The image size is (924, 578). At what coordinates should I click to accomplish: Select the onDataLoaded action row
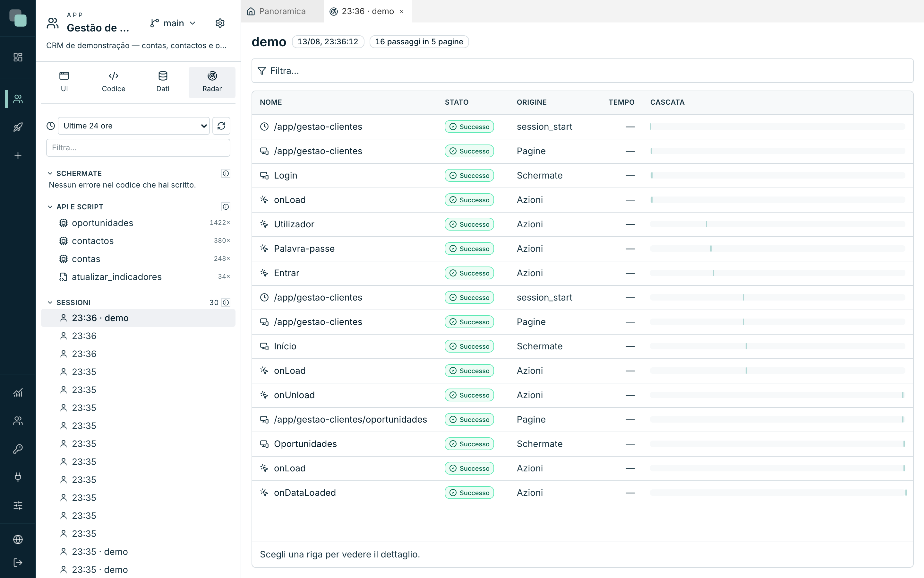582,493
